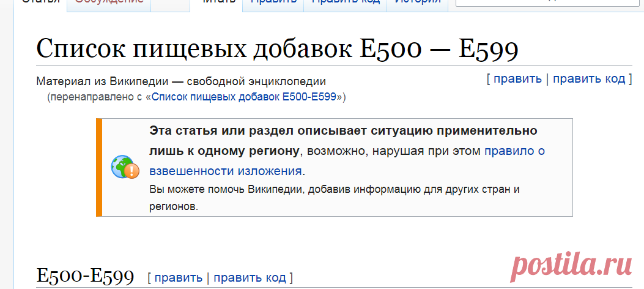Open the История (History) tab
The width and height of the screenshot is (644, 289).
pos(417,3)
